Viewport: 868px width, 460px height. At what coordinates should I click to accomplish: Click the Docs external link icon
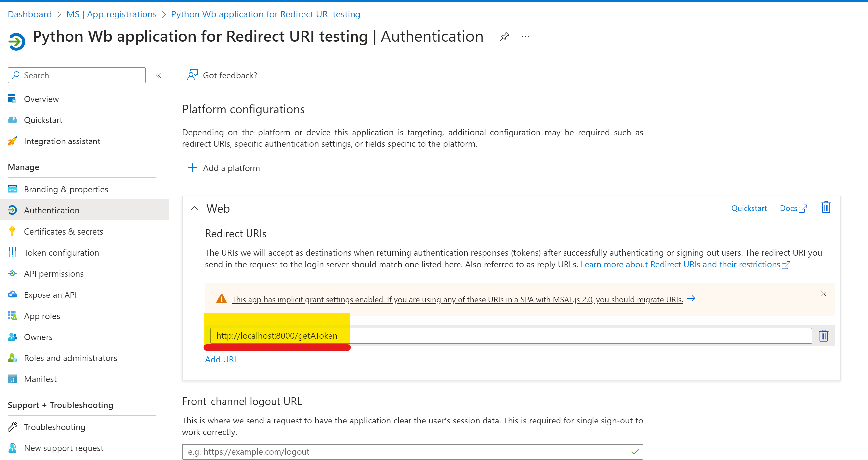pos(803,209)
